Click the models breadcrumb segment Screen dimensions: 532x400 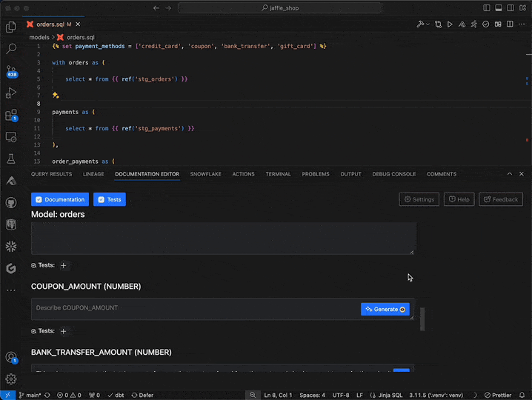39,37
